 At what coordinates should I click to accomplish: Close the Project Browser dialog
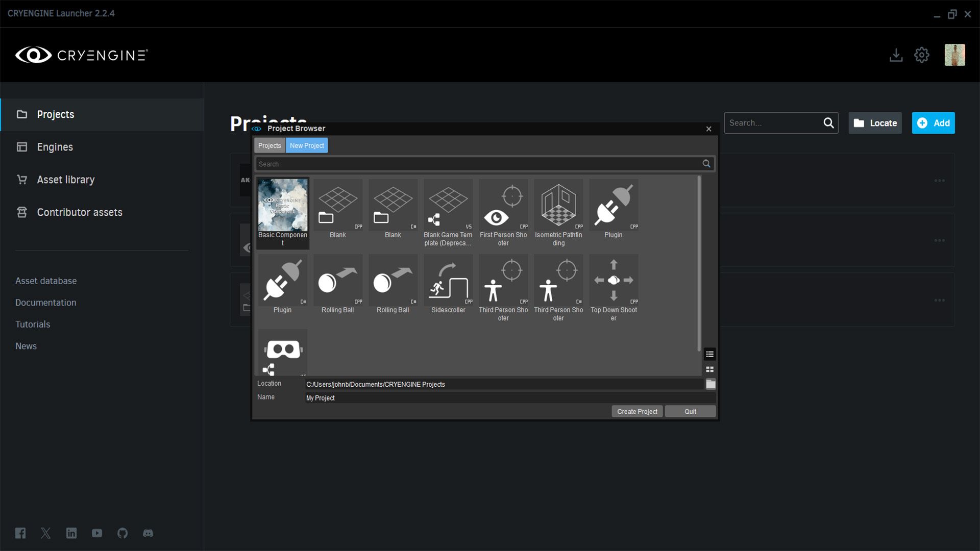(708, 129)
